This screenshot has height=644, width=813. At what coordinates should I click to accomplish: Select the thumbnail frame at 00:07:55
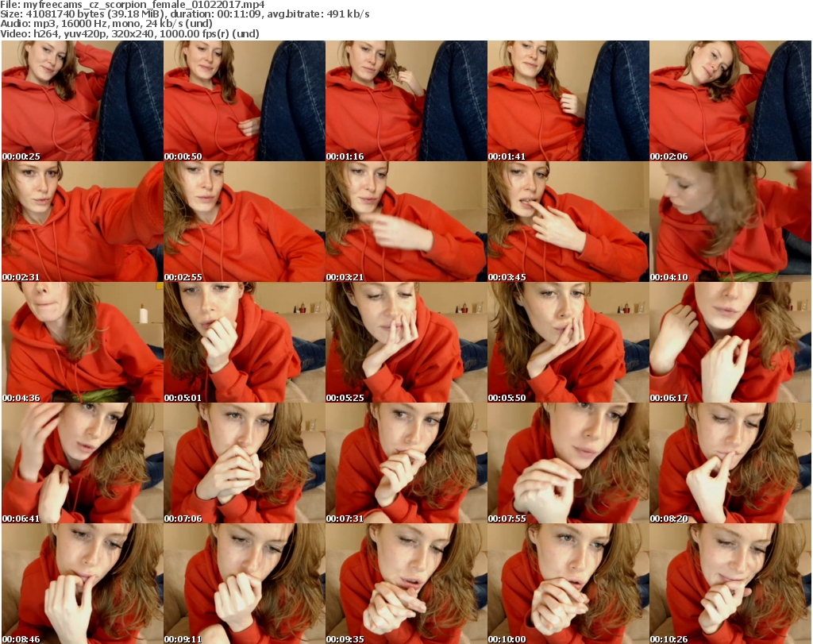[x=568, y=463]
